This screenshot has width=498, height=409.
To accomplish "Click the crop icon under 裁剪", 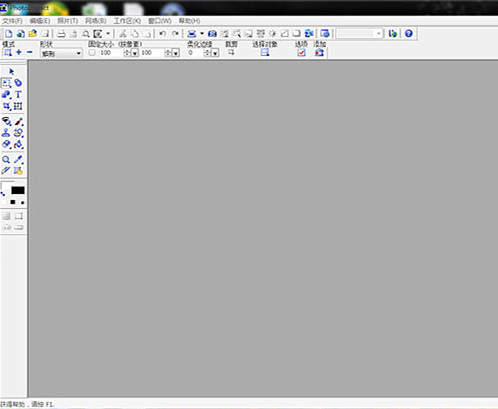I will (231, 52).
